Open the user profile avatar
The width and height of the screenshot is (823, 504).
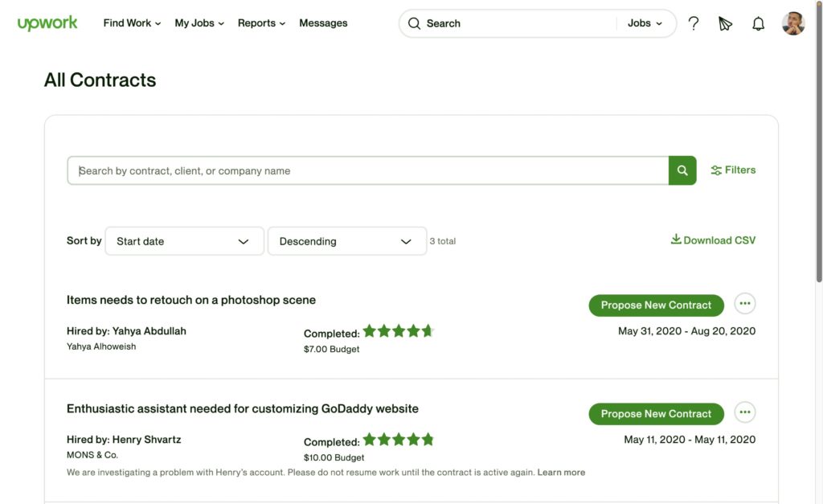click(792, 23)
